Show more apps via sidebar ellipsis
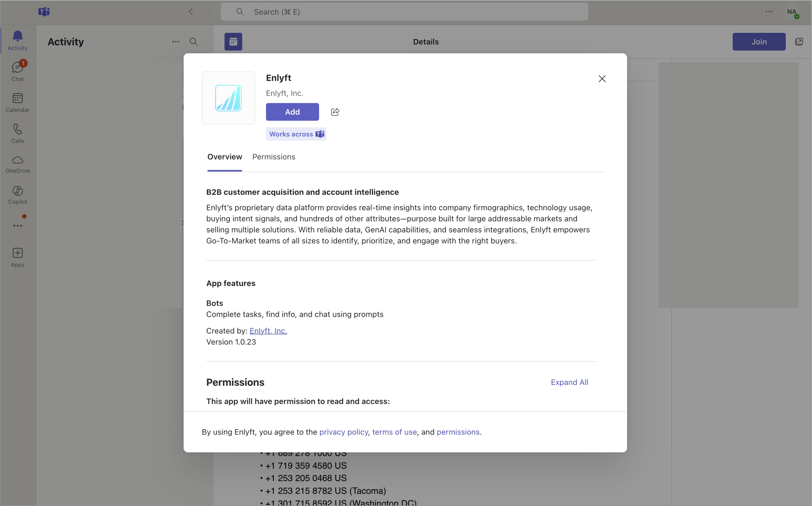 tap(18, 226)
